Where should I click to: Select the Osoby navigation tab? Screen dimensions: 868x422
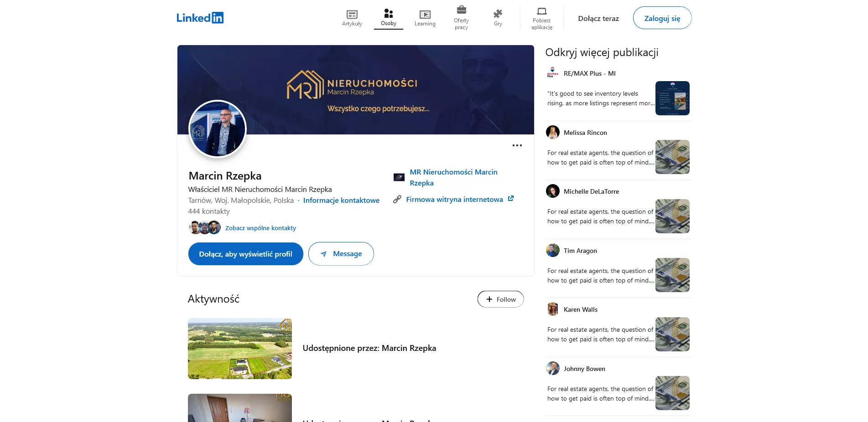coord(389,18)
